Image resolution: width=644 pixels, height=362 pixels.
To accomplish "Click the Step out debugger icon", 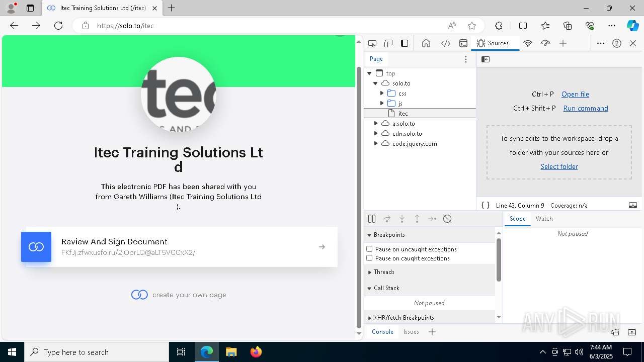I will click(x=417, y=219).
